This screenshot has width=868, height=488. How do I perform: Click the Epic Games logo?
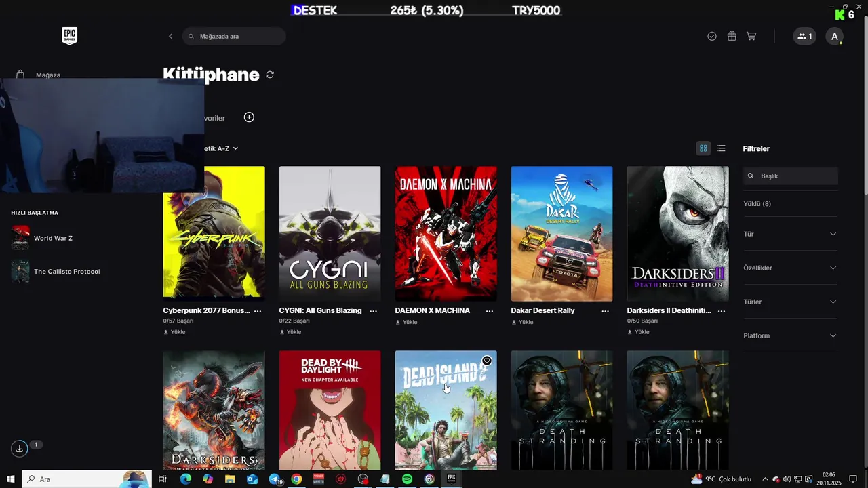(x=69, y=36)
